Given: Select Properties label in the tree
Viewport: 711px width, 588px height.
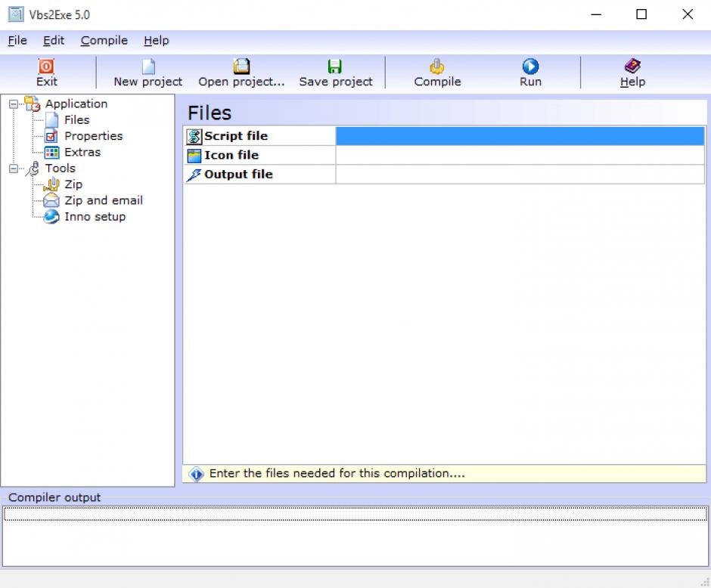Looking at the screenshot, I should tap(93, 136).
